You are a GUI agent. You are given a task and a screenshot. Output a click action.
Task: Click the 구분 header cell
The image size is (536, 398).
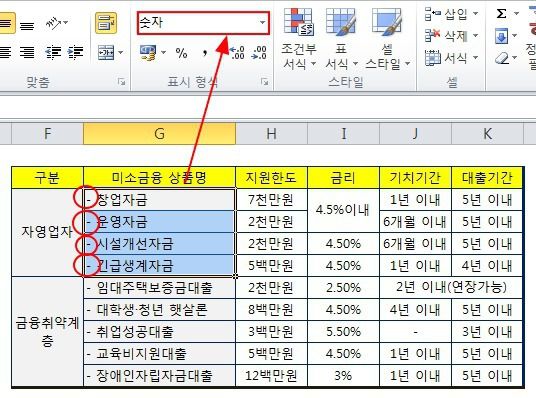48,178
